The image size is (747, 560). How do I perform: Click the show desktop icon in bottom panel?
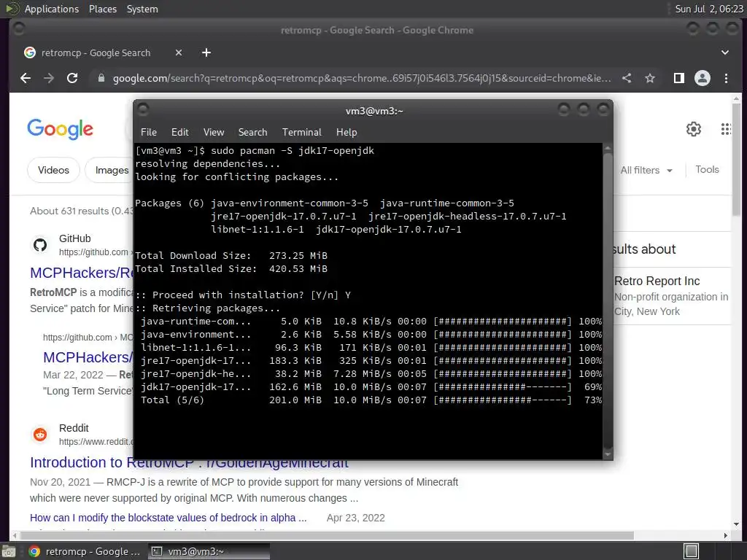pos(8,551)
